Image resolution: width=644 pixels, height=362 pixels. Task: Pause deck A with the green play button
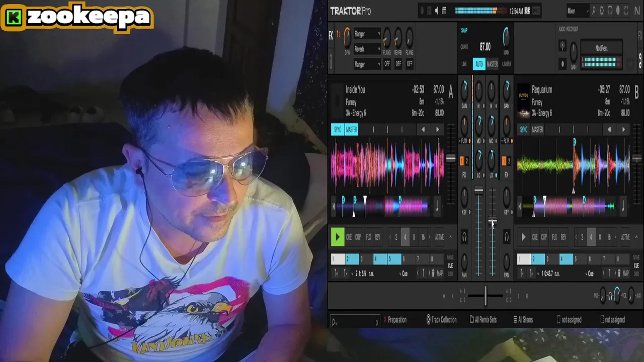(x=338, y=237)
